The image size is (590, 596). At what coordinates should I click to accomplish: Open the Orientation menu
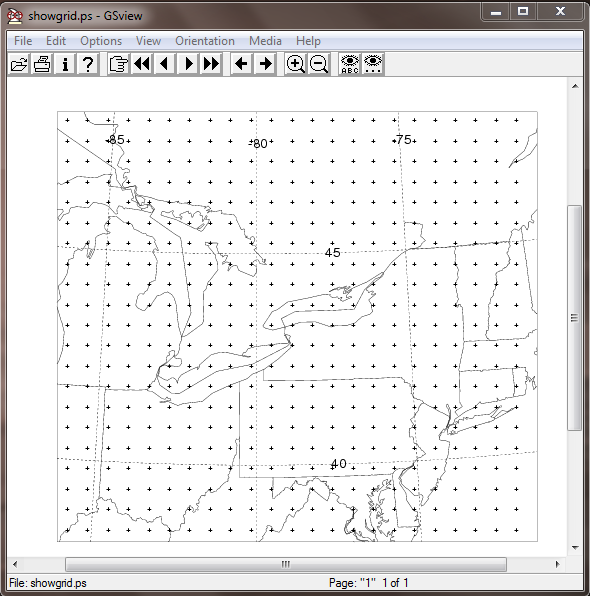205,41
